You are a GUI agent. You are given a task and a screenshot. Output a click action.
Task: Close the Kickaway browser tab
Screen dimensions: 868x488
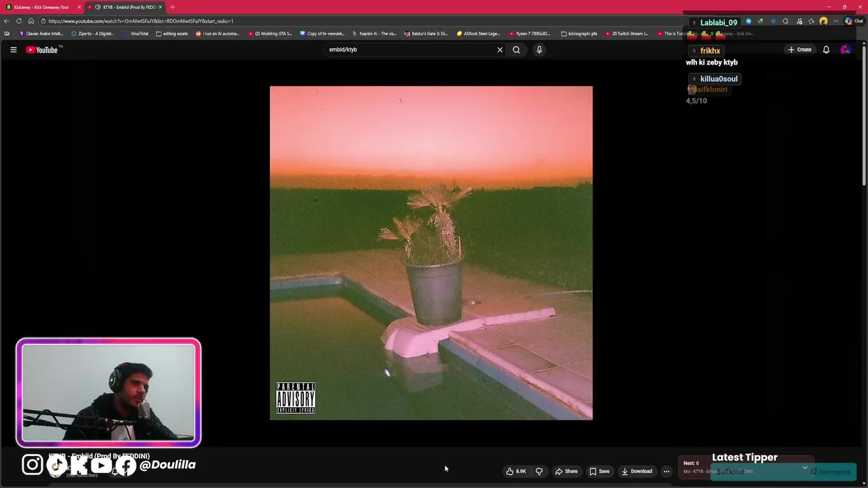point(79,7)
